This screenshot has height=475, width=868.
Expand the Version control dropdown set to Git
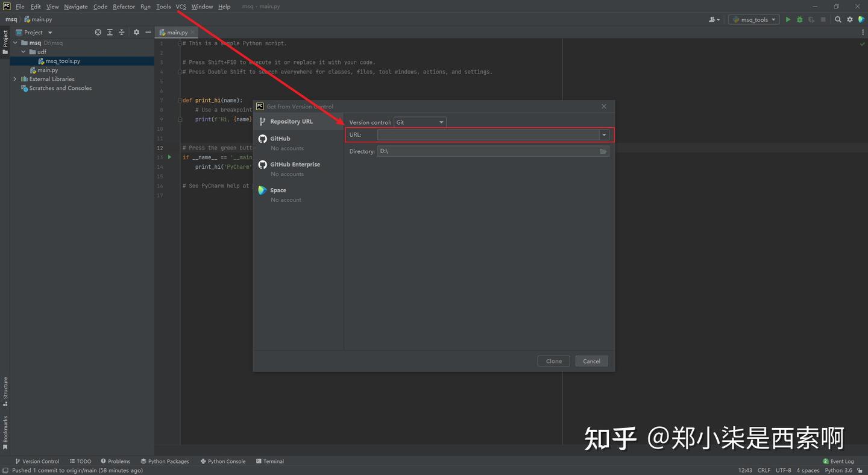442,122
